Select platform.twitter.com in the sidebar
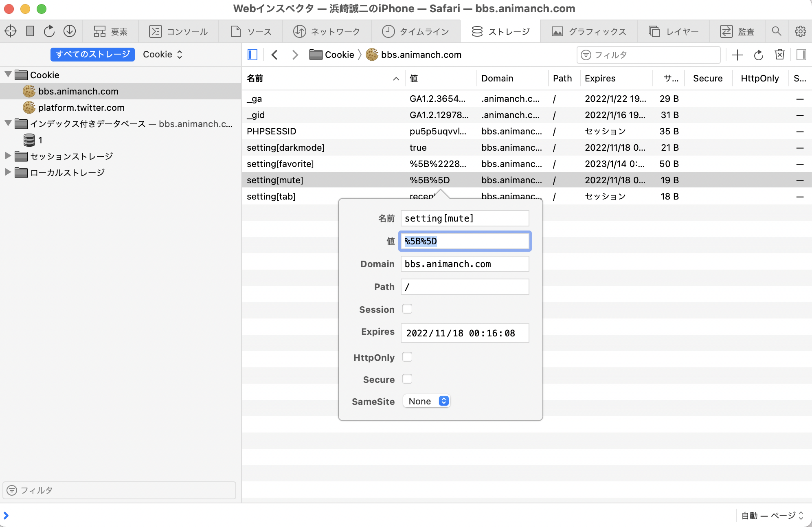 (121, 108)
